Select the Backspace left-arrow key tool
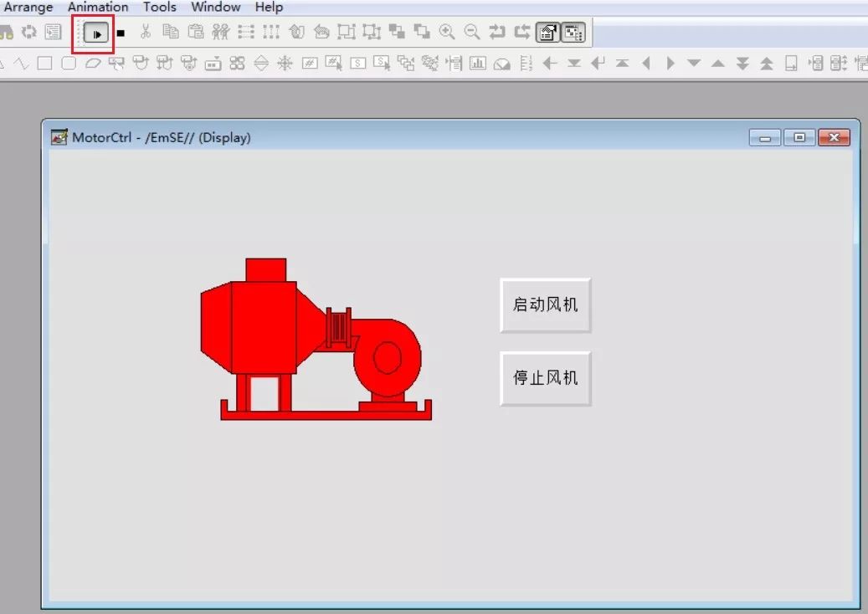Screen dimensions: 868x614 550,63
